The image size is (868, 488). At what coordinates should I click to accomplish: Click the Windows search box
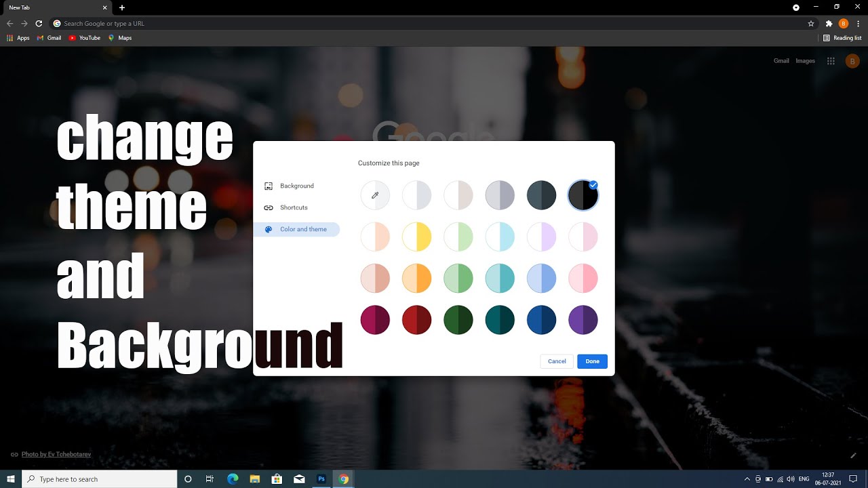[100, 479]
